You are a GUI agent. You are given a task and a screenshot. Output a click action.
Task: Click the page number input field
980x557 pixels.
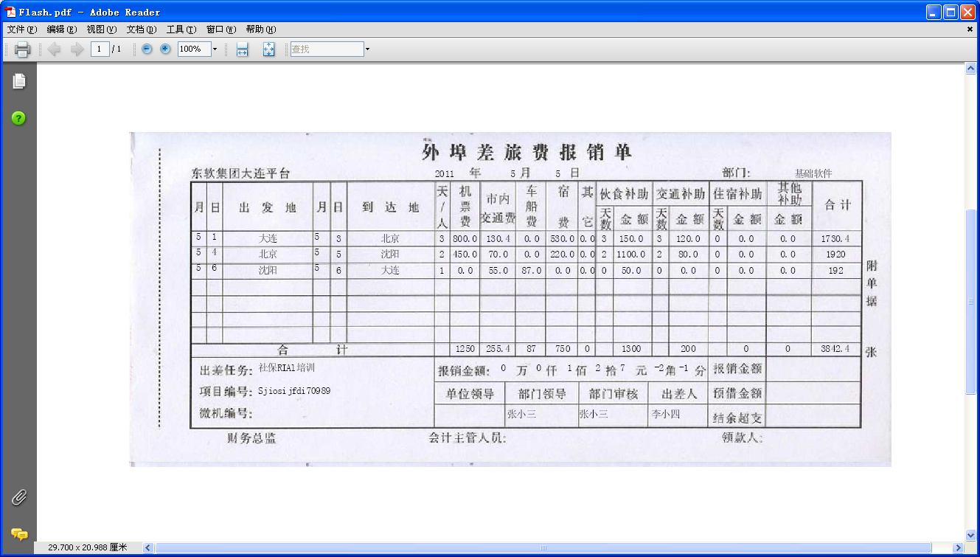(100, 49)
